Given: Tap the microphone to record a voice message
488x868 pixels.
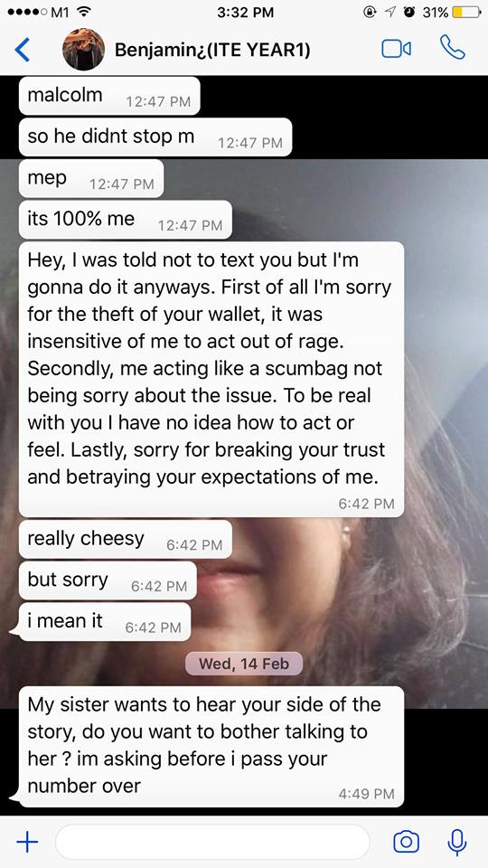Looking at the screenshot, I should (x=456, y=842).
